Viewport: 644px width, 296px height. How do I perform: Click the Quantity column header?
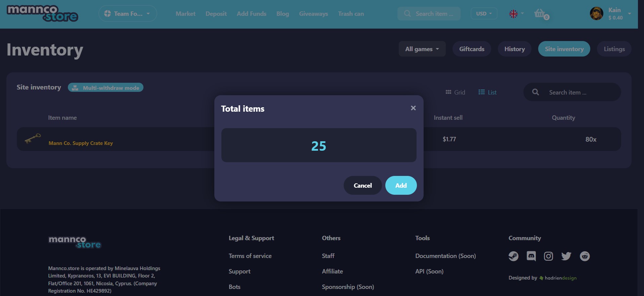(563, 118)
